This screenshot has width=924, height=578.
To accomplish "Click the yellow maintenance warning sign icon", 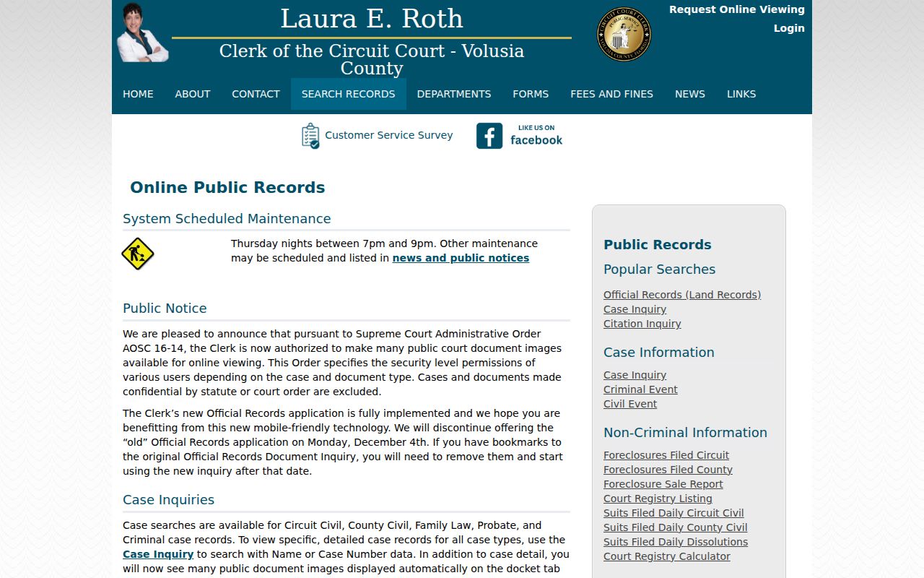I will [x=138, y=254].
